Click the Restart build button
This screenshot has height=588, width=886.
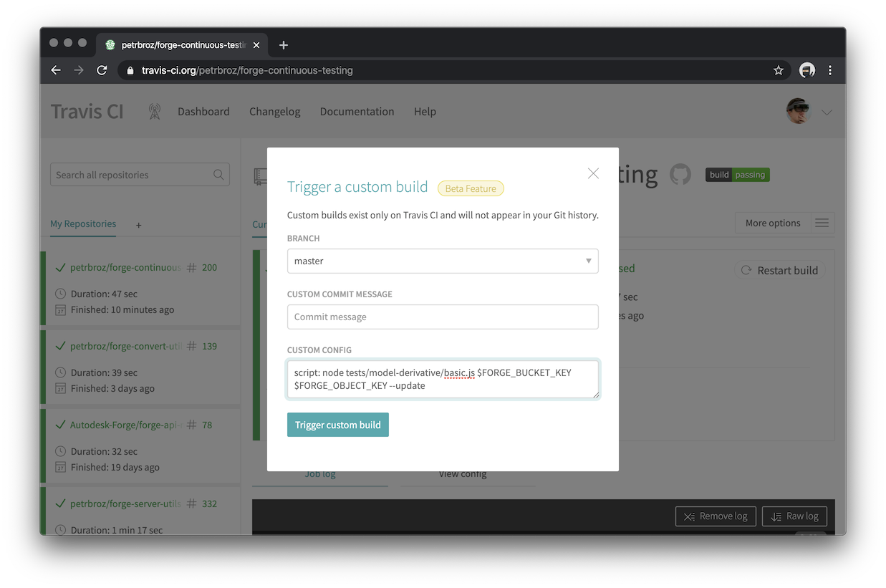(x=779, y=270)
